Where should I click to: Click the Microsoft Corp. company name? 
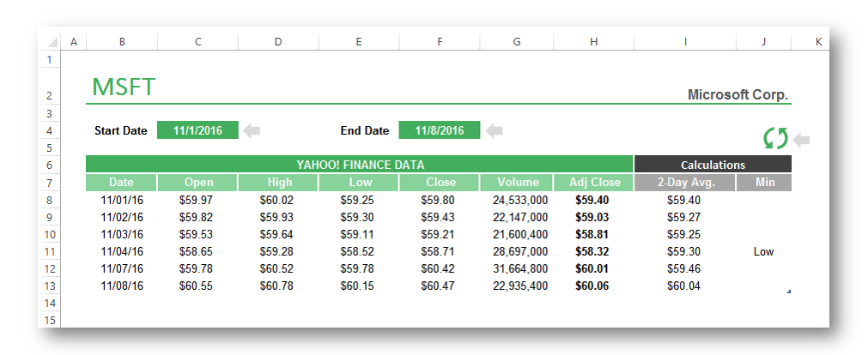[x=737, y=94]
